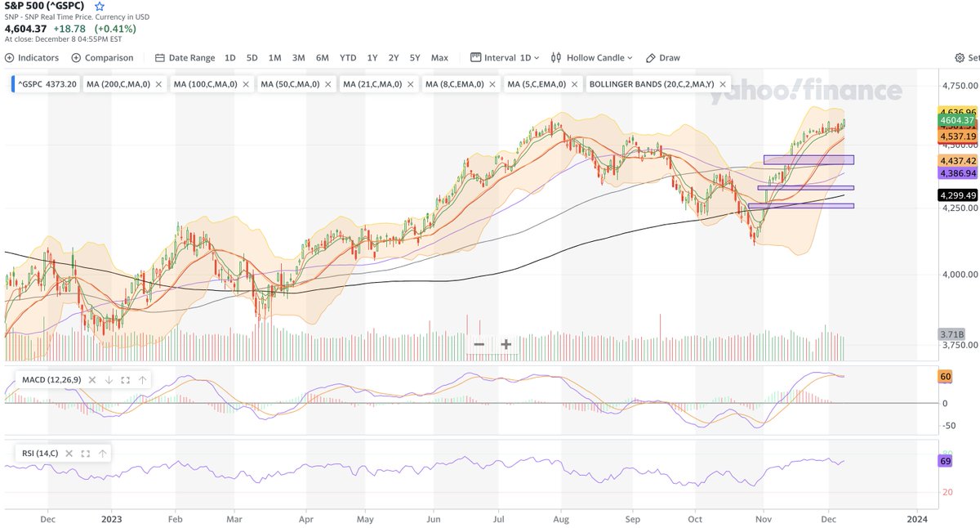Remove the MA (200,C,MA,0) indicator
The height and width of the screenshot is (528, 980).
(158, 84)
